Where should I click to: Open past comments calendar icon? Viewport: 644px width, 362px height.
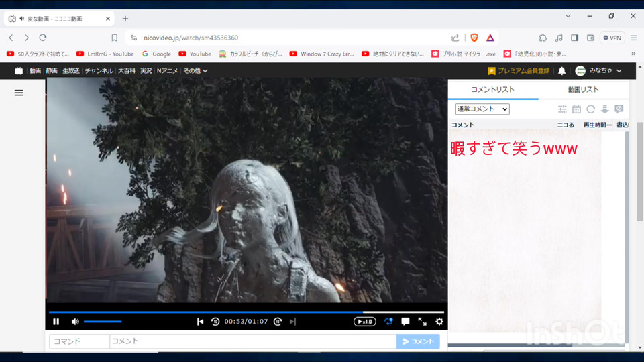tap(577, 109)
